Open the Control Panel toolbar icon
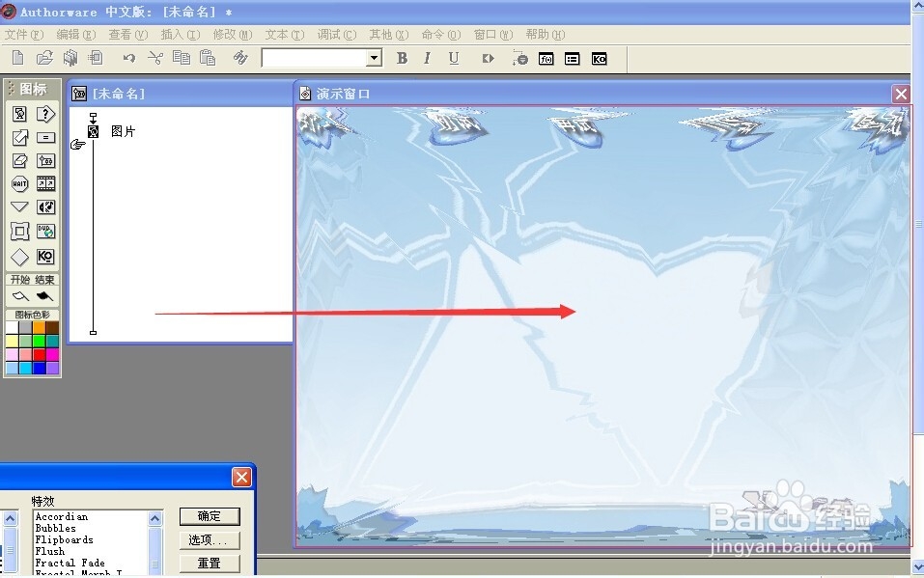The image size is (924, 578). pyautogui.click(x=519, y=58)
